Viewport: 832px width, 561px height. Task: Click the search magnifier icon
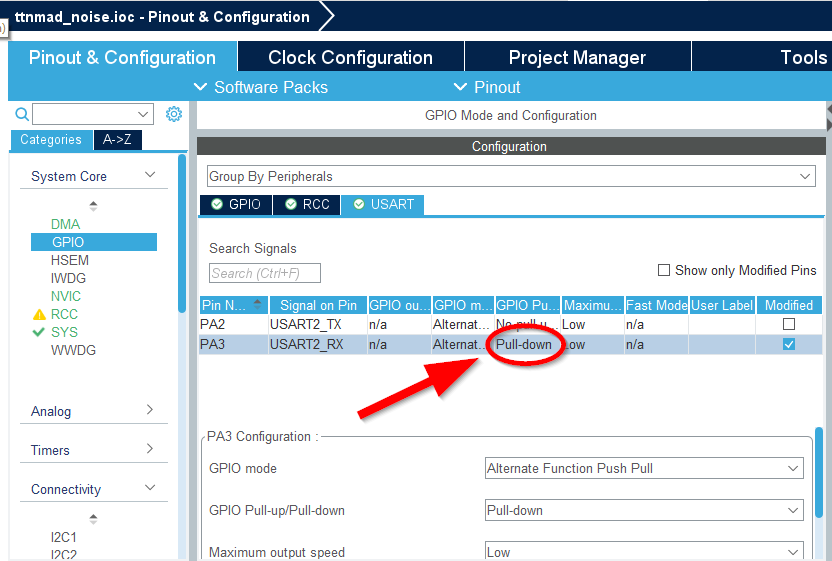click(x=22, y=114)
